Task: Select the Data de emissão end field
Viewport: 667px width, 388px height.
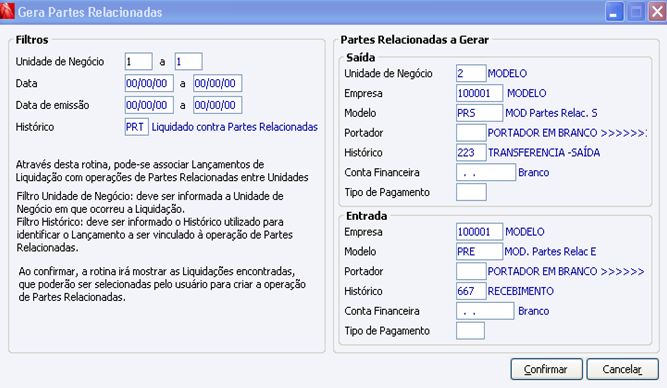Action: click(217, 105)
